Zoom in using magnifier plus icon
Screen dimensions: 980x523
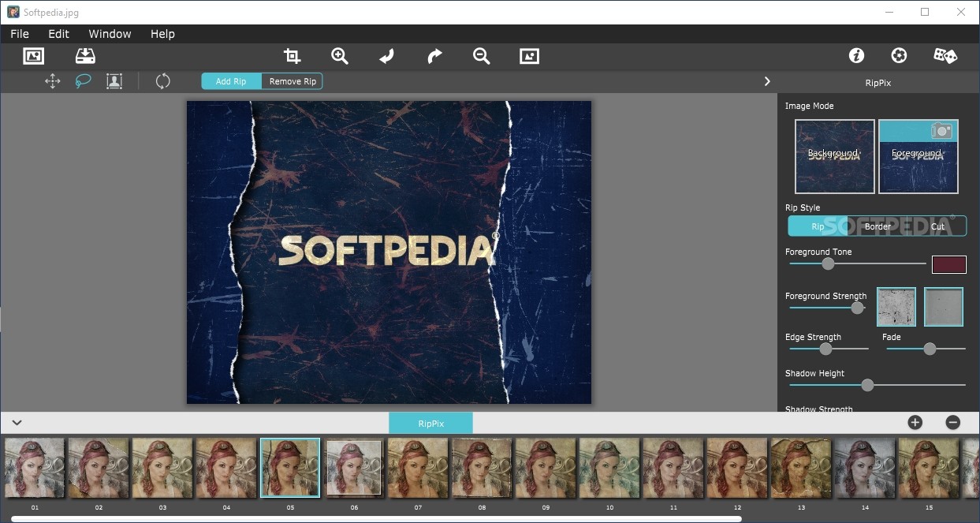point(340,56)
